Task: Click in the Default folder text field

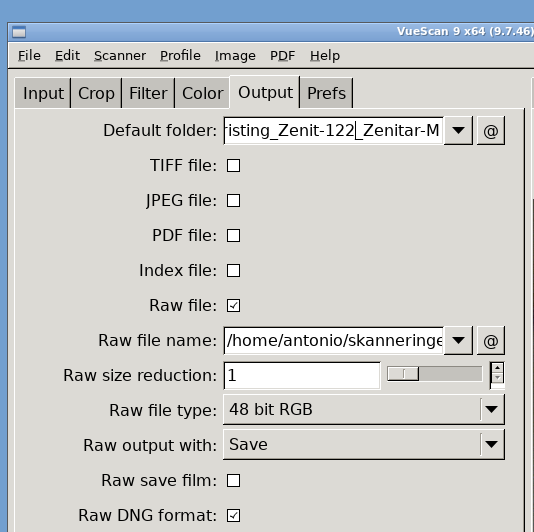Action: [333, 131]
